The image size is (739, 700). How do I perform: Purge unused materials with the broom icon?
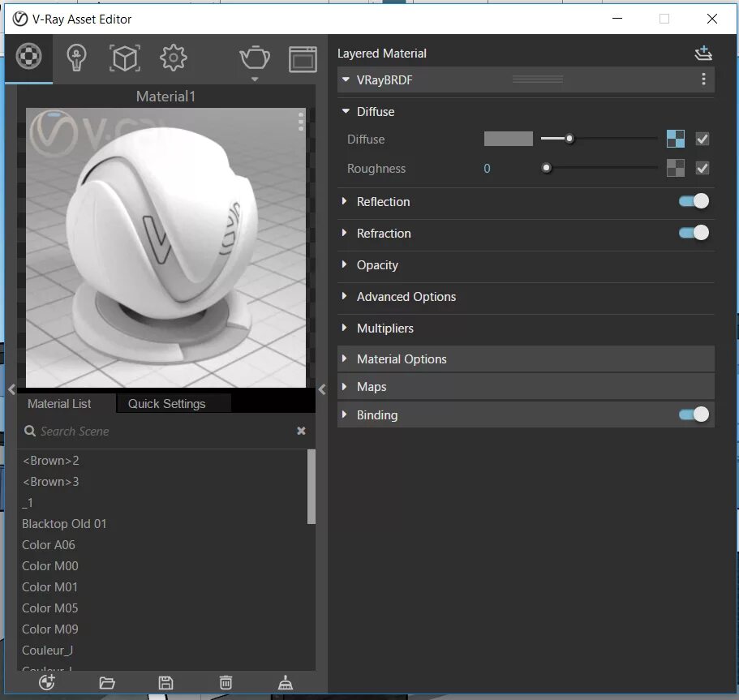tap(285, 682)
